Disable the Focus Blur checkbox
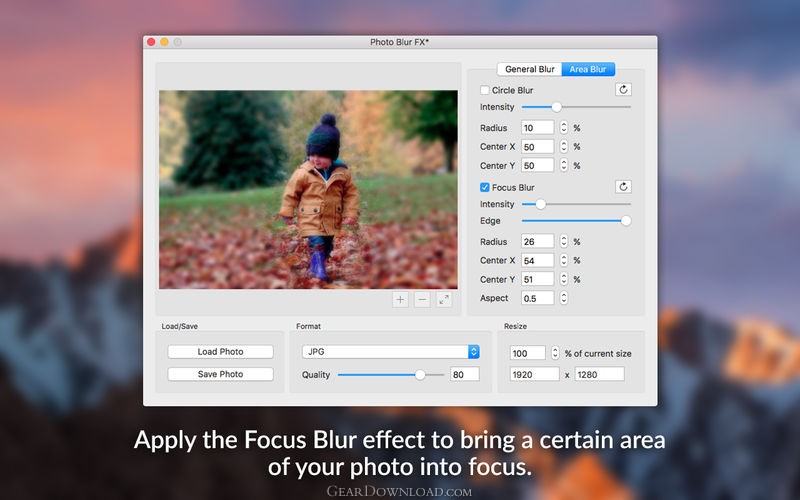The image size is (800, 500). 485,187
